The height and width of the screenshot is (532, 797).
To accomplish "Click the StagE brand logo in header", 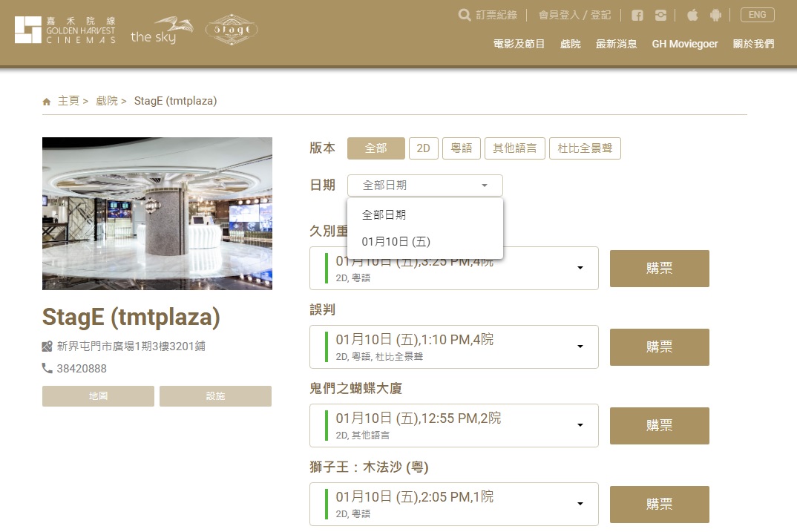I will click(x=232, y=30).
